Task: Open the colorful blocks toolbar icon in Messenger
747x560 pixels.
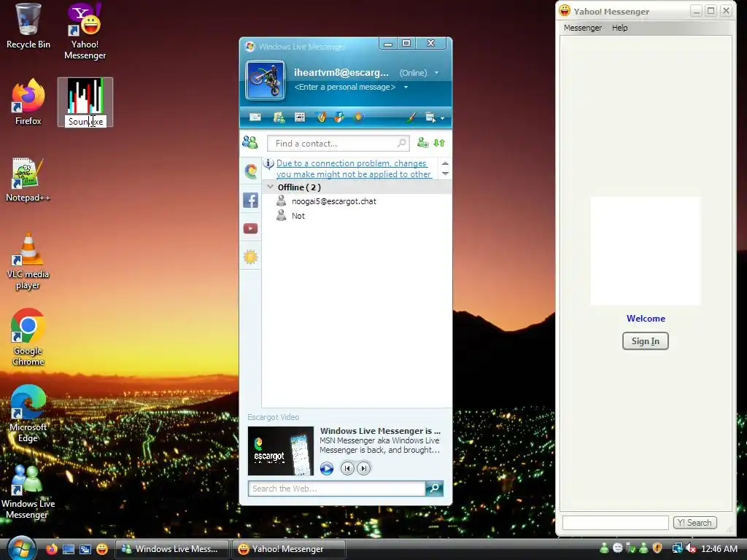Action: tap(339, 117)
